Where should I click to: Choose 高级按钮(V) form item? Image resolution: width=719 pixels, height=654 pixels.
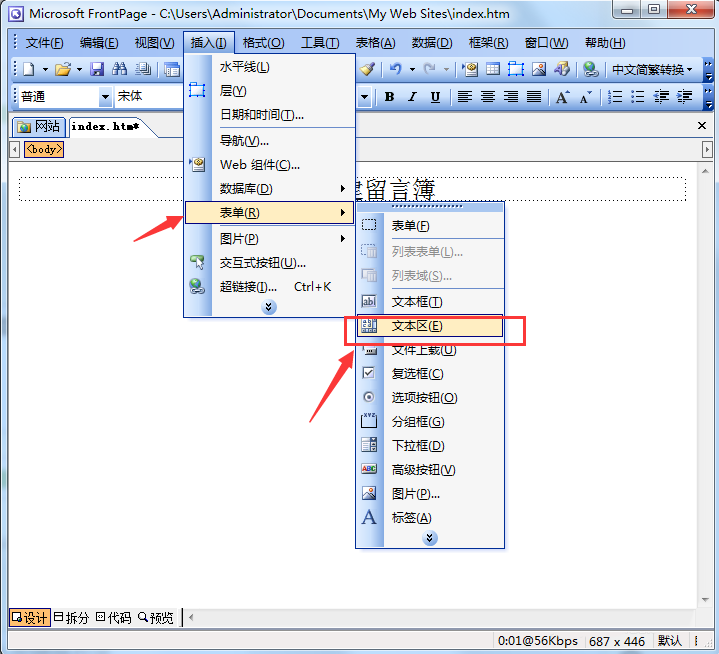(430, 470)
